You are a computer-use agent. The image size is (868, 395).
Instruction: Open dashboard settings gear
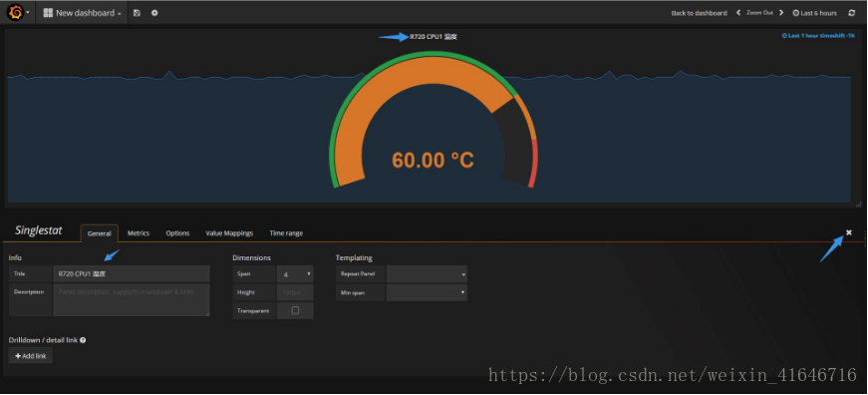pos(154,13)
